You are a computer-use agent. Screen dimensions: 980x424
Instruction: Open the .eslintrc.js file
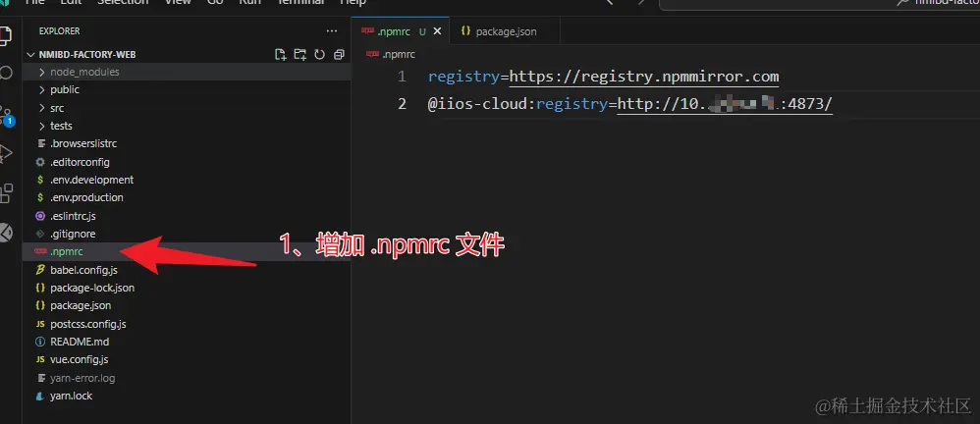point(187,216)
